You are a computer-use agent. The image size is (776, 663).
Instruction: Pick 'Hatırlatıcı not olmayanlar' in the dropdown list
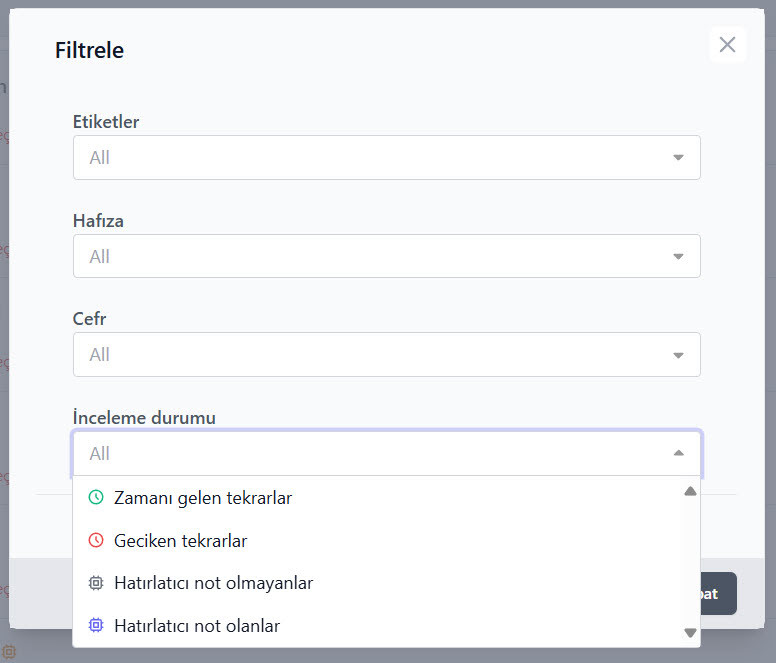point(213,583)
